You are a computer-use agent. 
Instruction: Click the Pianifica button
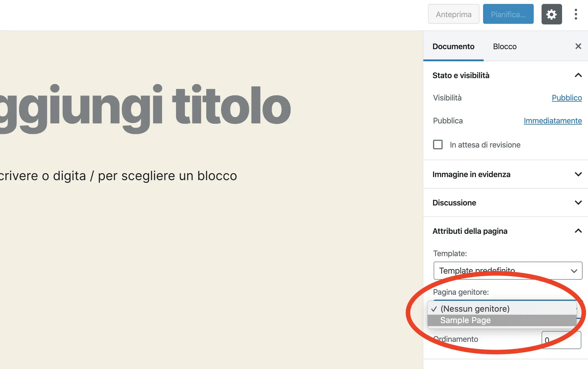[508, 14]
